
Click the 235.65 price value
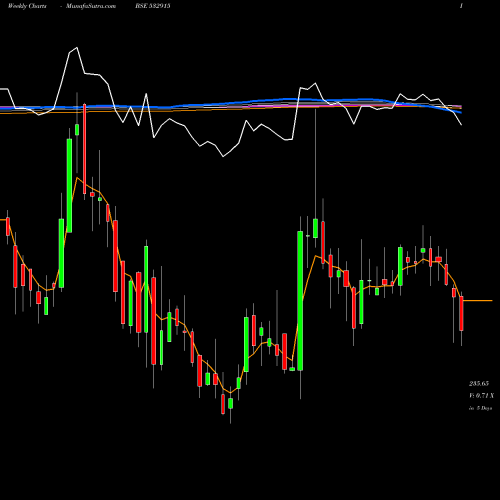(479, 384)
